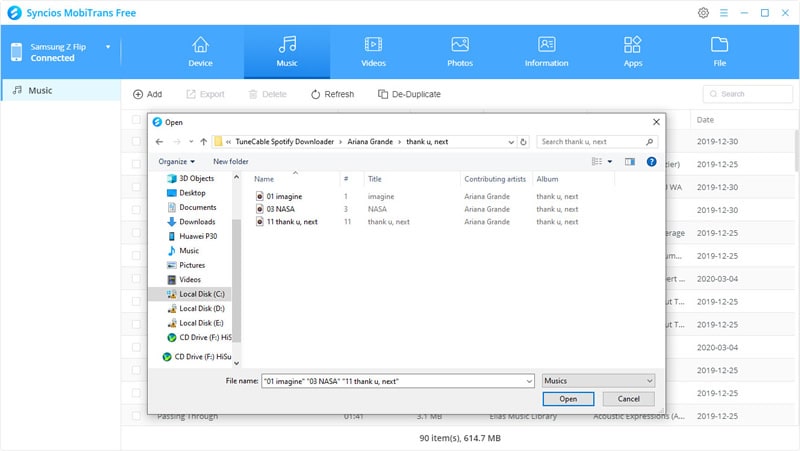Select Desktop in the navigation tree
The height and width of the screenshot is (451, 800).
click(186, 193)
